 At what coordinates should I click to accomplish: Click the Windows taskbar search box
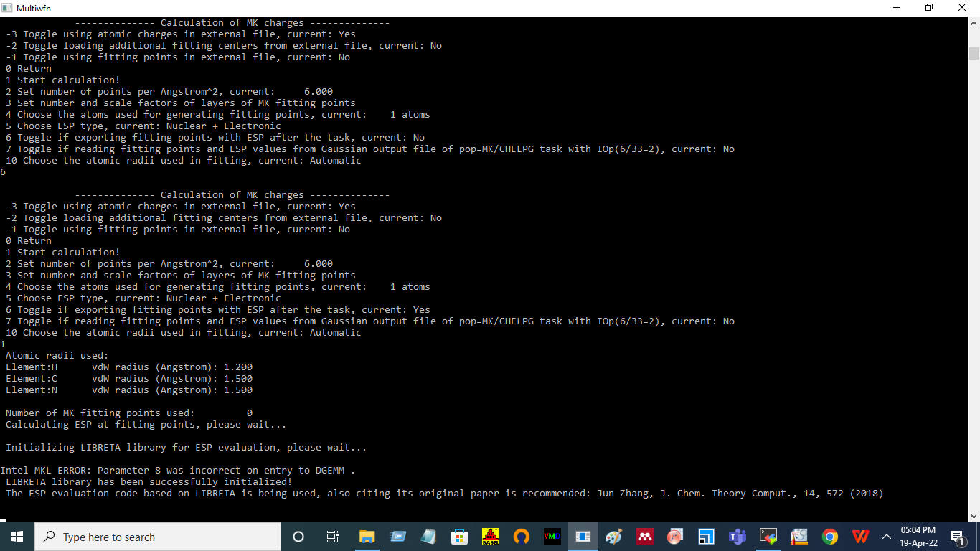pos(157,537)
